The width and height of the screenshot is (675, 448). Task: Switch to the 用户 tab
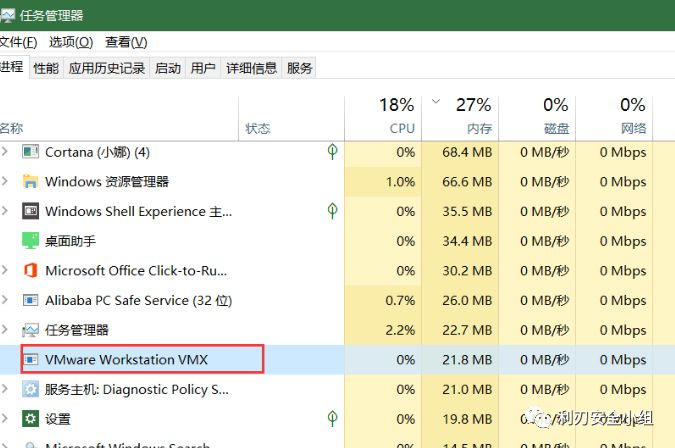click(x=203, y=68)
